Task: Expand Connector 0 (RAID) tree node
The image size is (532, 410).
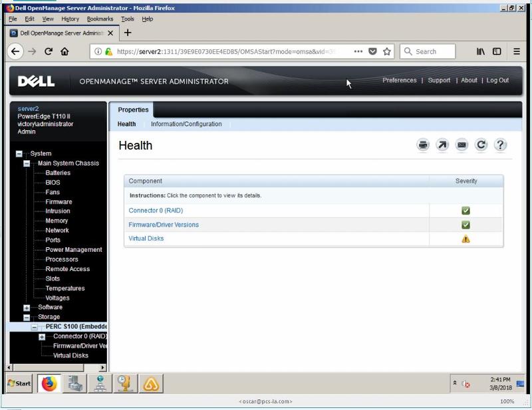Action: (42, 337)
